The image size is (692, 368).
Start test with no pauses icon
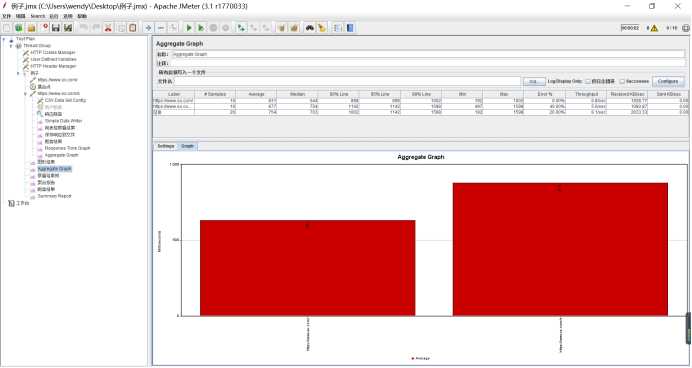(201, 28)
